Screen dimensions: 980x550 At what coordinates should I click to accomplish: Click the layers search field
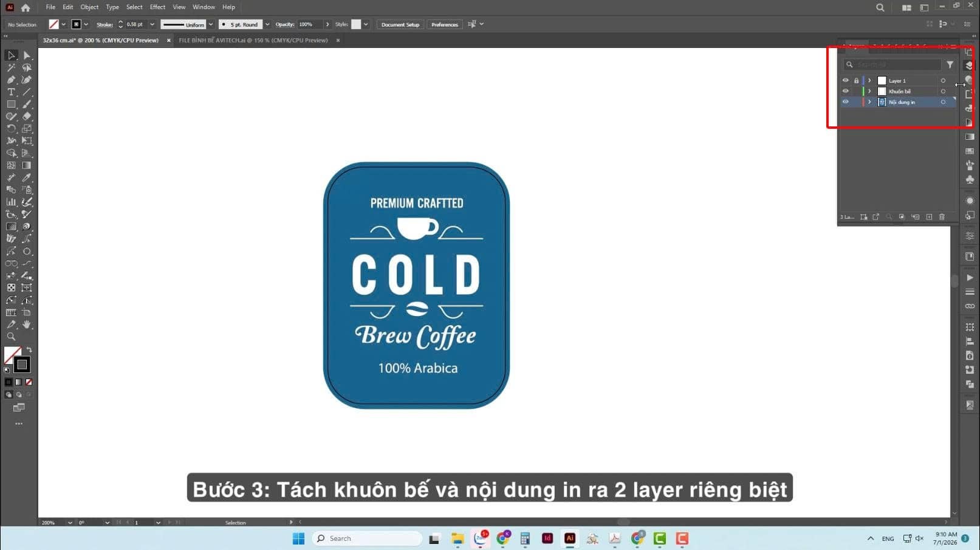click(892, 64)
